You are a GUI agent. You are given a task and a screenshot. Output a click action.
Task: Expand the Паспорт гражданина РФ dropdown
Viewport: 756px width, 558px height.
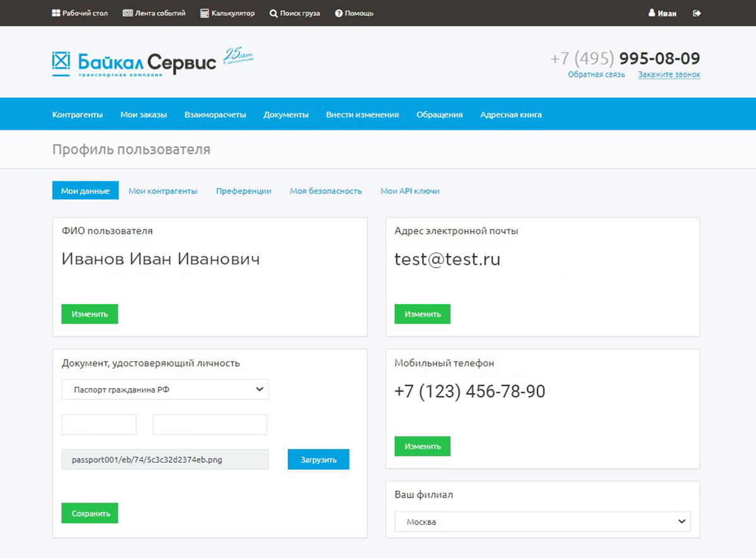[165, 389]
